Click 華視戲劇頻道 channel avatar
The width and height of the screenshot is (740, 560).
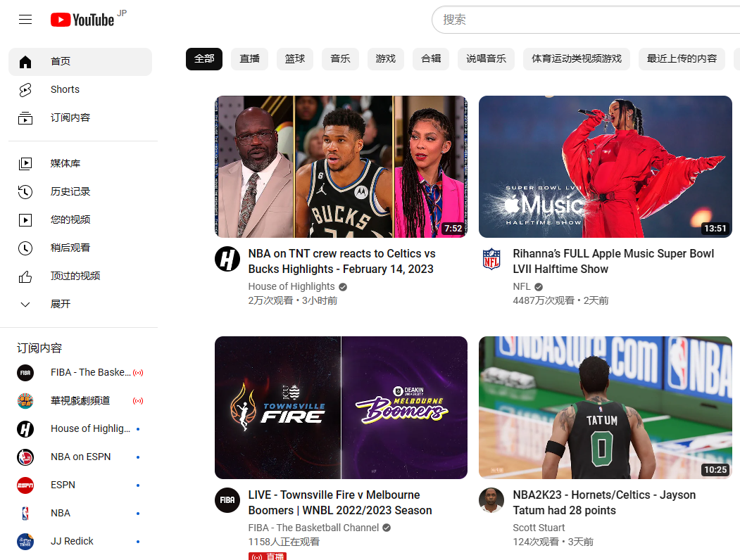coord(25,401)
